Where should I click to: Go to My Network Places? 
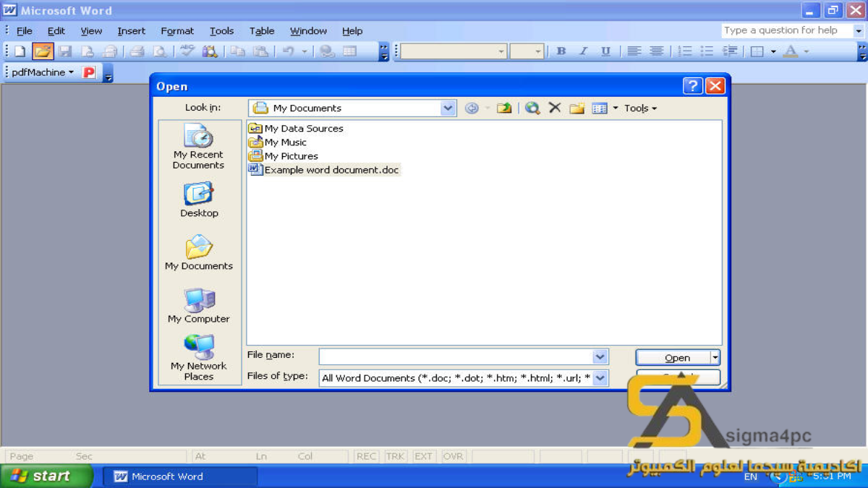(x=198, y=357)
